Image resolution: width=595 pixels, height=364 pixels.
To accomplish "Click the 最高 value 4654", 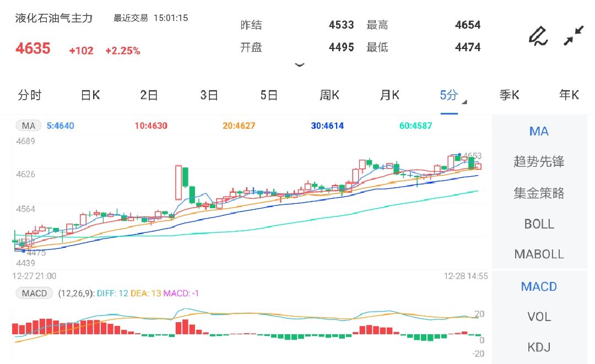I will pyautogui.click(x=468, y=25).
